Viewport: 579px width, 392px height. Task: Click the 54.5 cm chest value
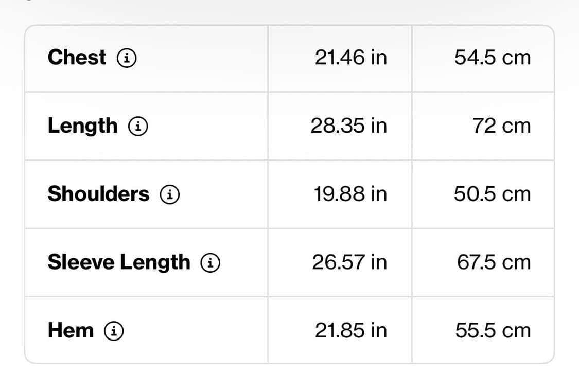click(493, 58)
